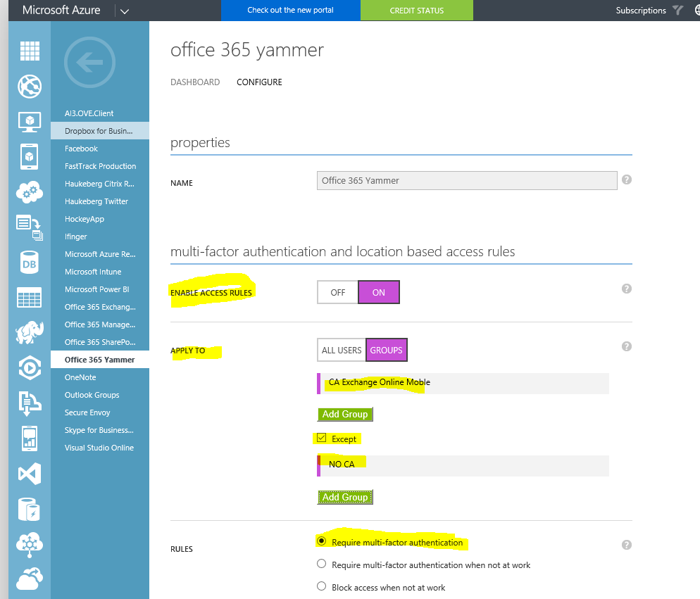
Task: Expand the Microsoft Azure dropdown chevron
Action: tap(124, 11)
